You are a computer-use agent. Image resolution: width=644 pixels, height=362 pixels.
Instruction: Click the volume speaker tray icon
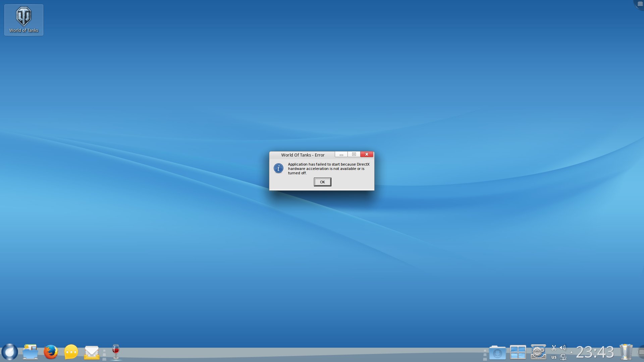[x=563, y=348]
